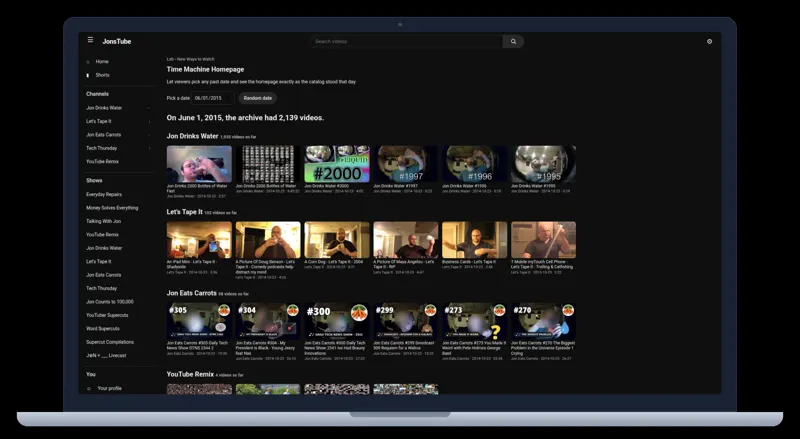Viewport: 800px width, 439px height.
Task: Expand the Jon Eats Carrots channel chevron
Action: point(149,135)
